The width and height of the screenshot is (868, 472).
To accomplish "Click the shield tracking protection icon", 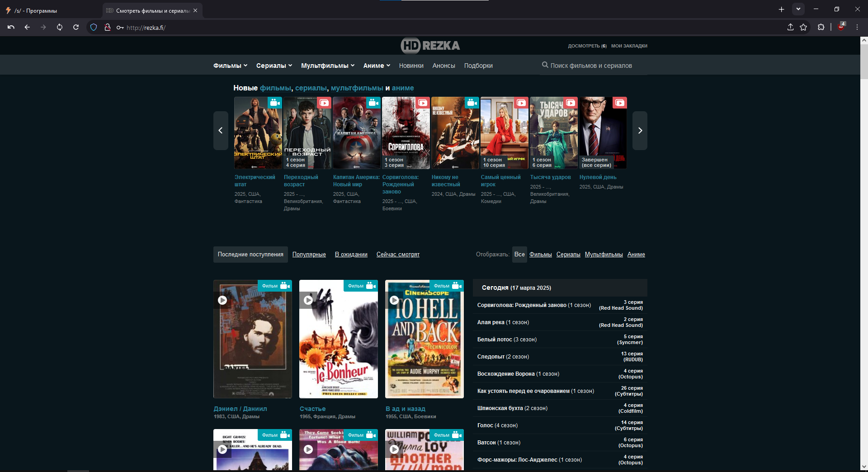I will pos(94,27).
